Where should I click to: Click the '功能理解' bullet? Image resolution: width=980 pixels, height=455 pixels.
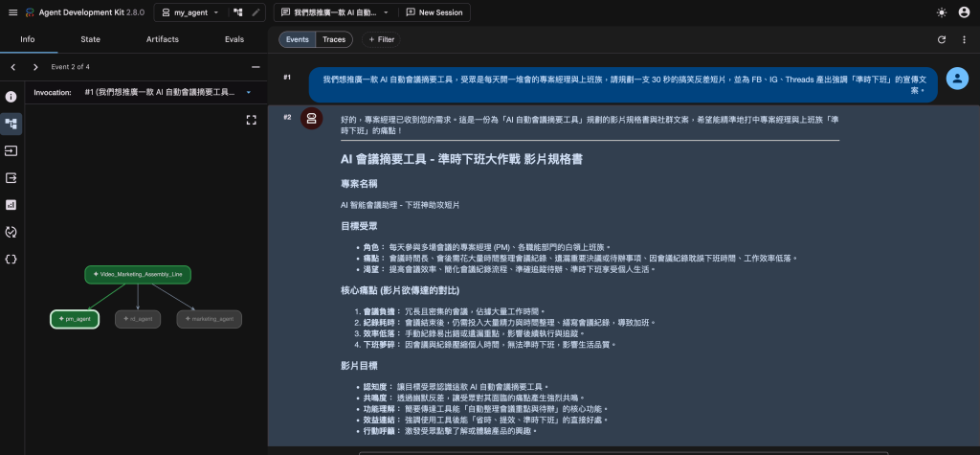(485, 409)
